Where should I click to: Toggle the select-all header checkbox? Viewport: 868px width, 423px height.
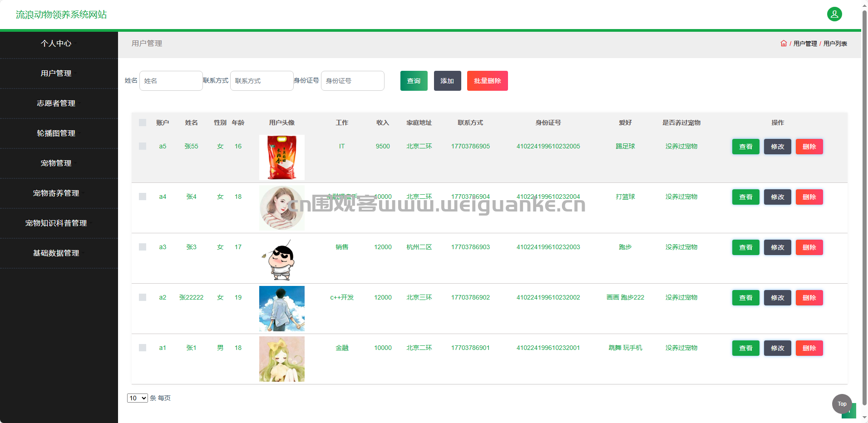(x=143, y=123)
